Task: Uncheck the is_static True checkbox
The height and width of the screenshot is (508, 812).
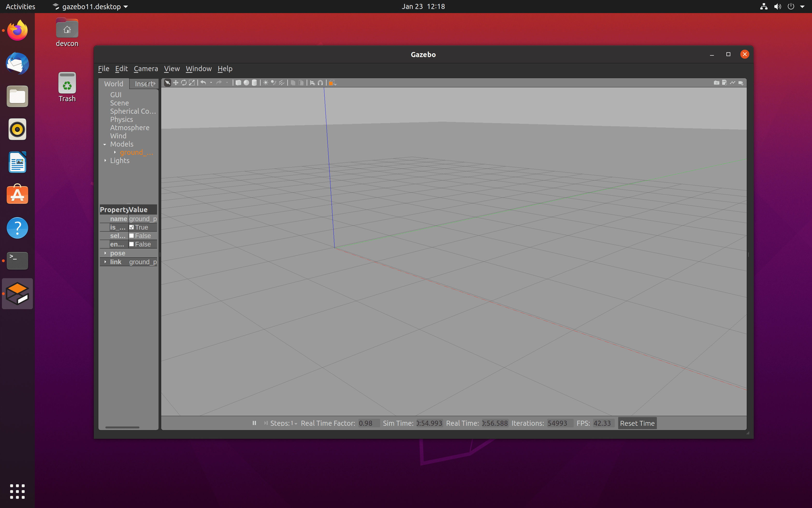Action: coord(131,227)
